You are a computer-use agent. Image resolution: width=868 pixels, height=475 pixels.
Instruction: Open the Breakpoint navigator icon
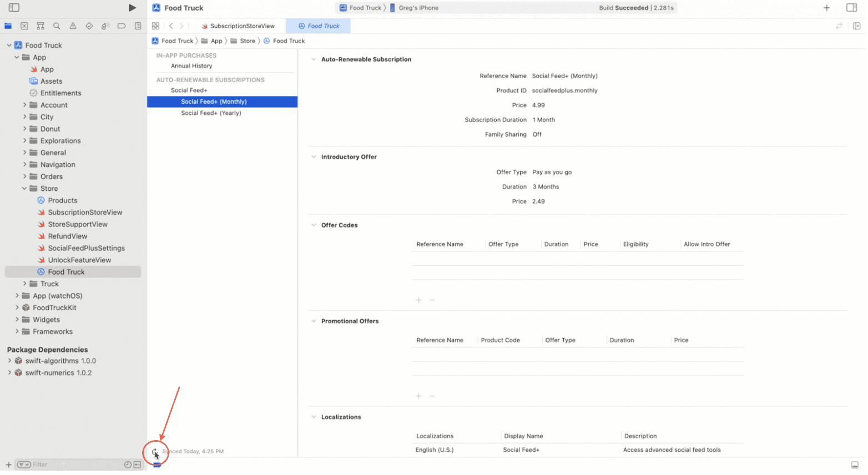point(122,26)
